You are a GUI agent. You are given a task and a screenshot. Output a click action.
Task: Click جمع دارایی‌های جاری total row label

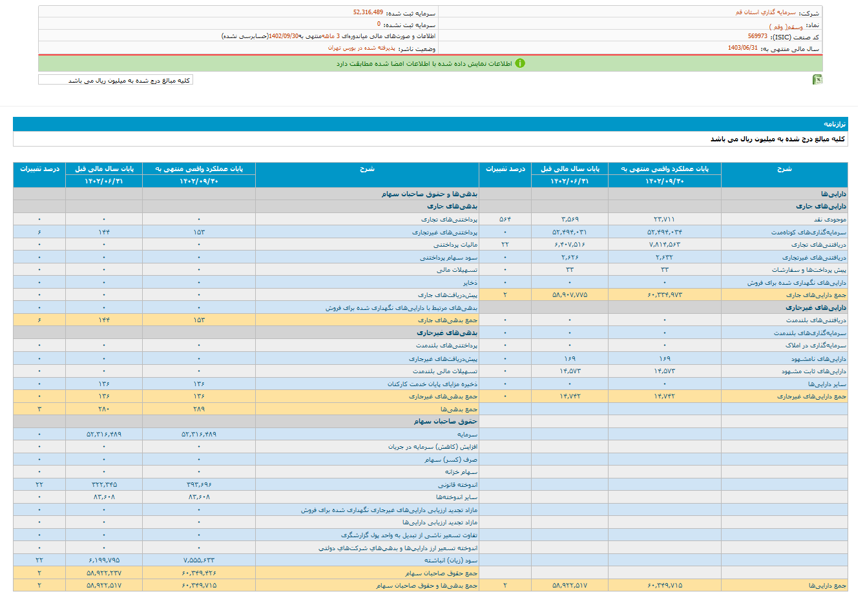[x=815, y=295]
